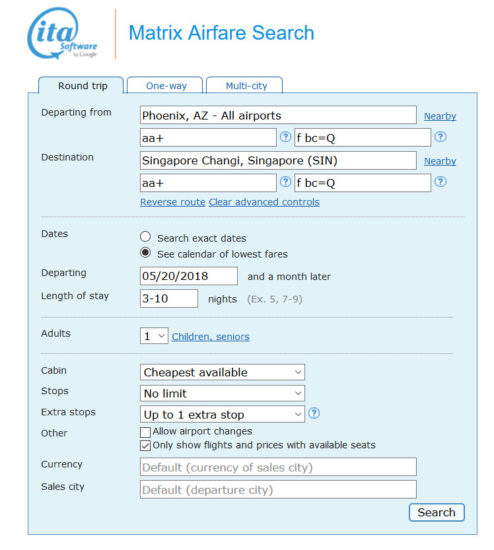
Task: Click Clear advanced controls link
Action: (264, 202)
